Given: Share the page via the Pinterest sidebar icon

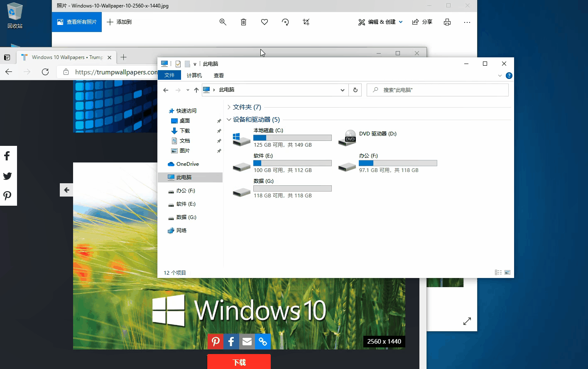Looking at the screenshot, I should pyautogui.click(x=7, y=196).
